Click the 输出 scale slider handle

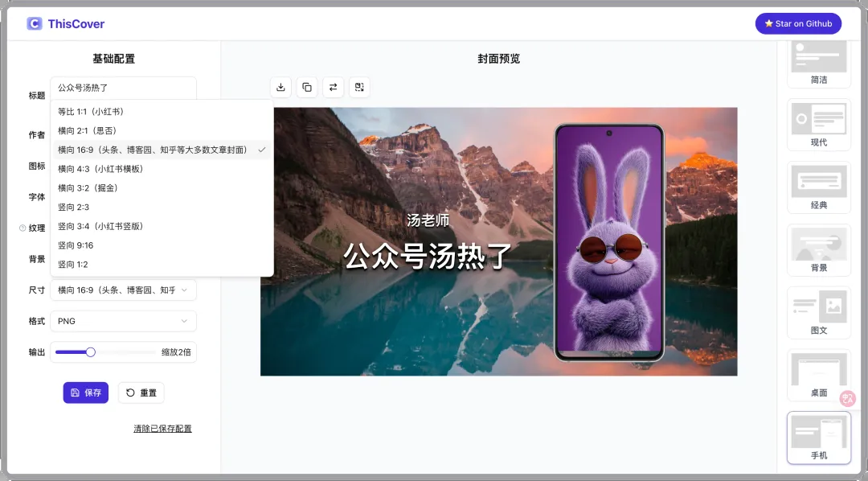click(x=91, y=352)
